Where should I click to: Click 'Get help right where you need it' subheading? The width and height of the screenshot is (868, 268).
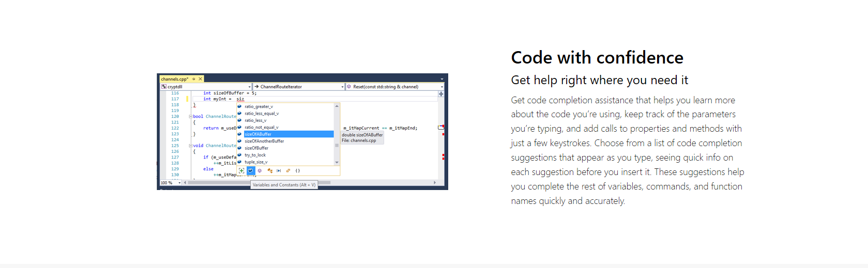(x=600, y=80)
